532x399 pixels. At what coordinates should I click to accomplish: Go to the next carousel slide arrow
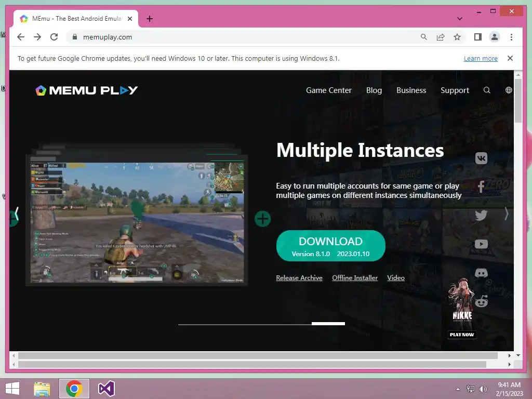point(506,214)
